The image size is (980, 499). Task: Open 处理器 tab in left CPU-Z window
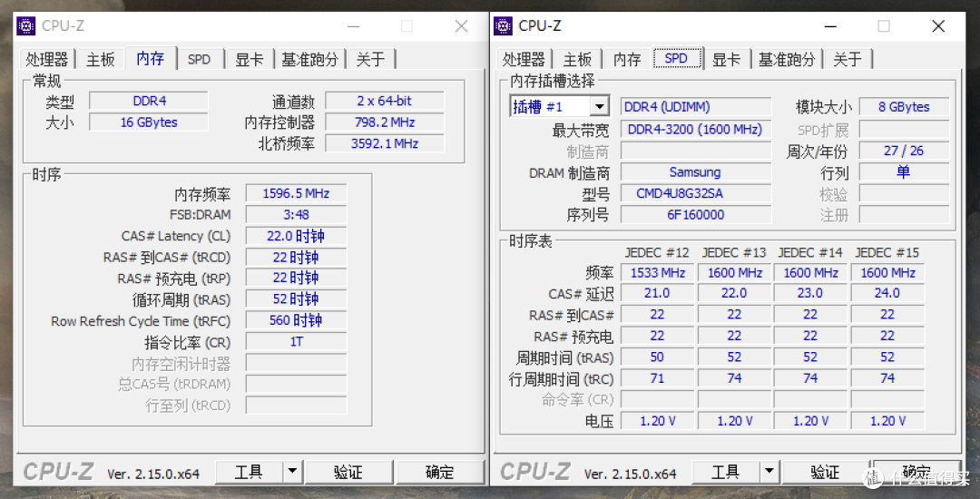click(x=47, y=59)
